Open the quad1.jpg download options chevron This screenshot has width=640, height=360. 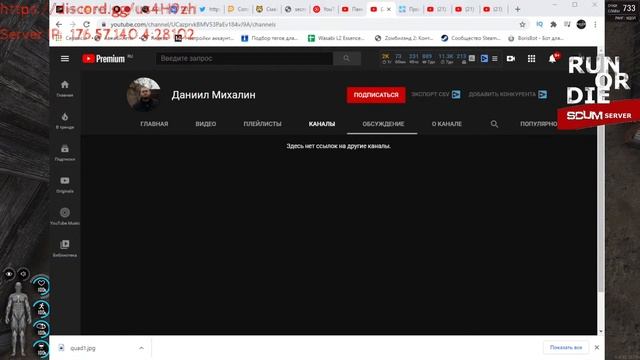point(141,348)
